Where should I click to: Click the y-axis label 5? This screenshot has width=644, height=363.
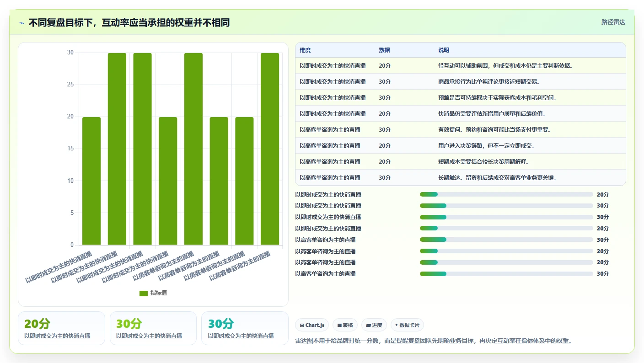pos(72,213)
